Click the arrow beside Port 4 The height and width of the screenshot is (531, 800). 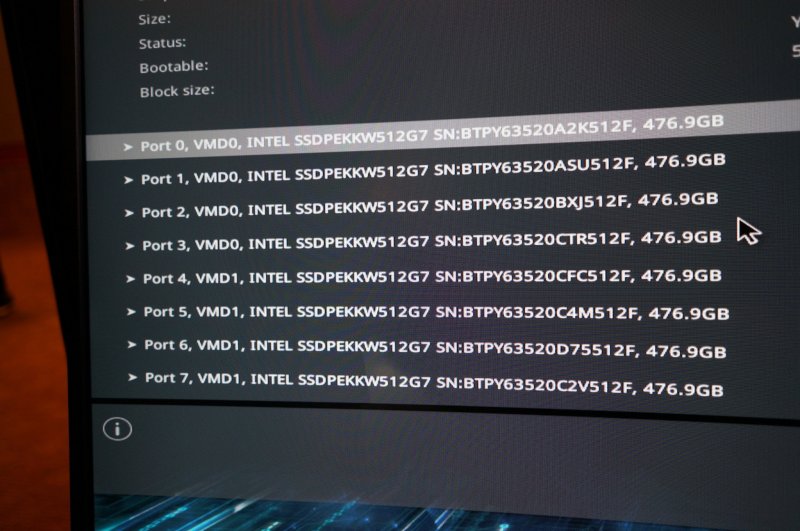(x=130, y=279)
